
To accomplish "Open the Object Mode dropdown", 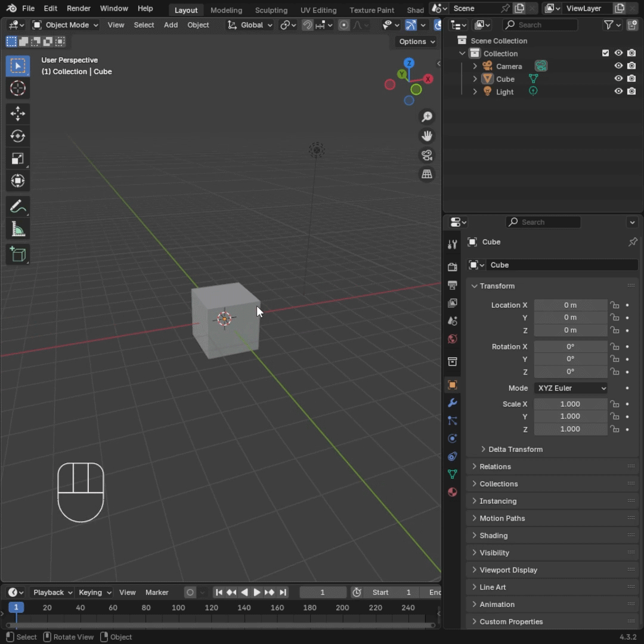I will coord(65,25).
